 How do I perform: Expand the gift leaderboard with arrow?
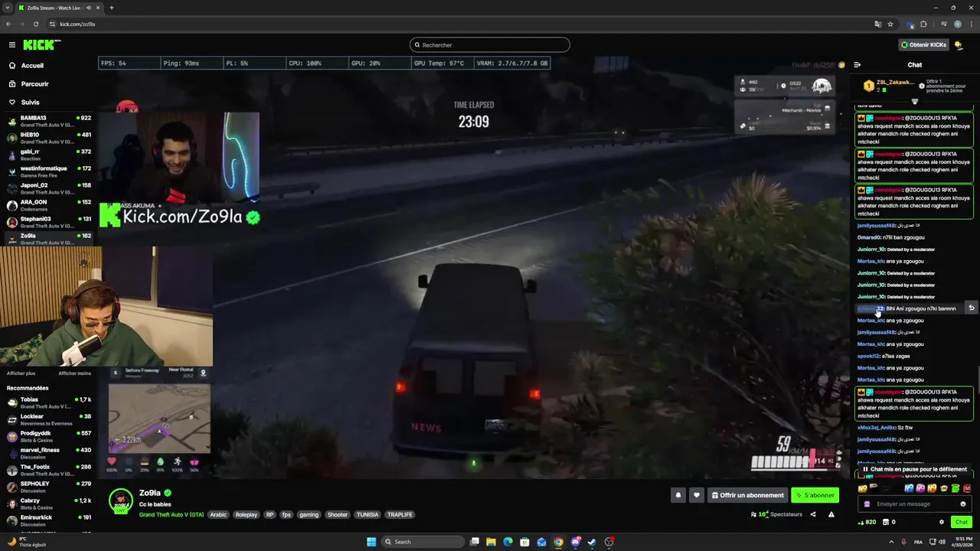point(914,101)
